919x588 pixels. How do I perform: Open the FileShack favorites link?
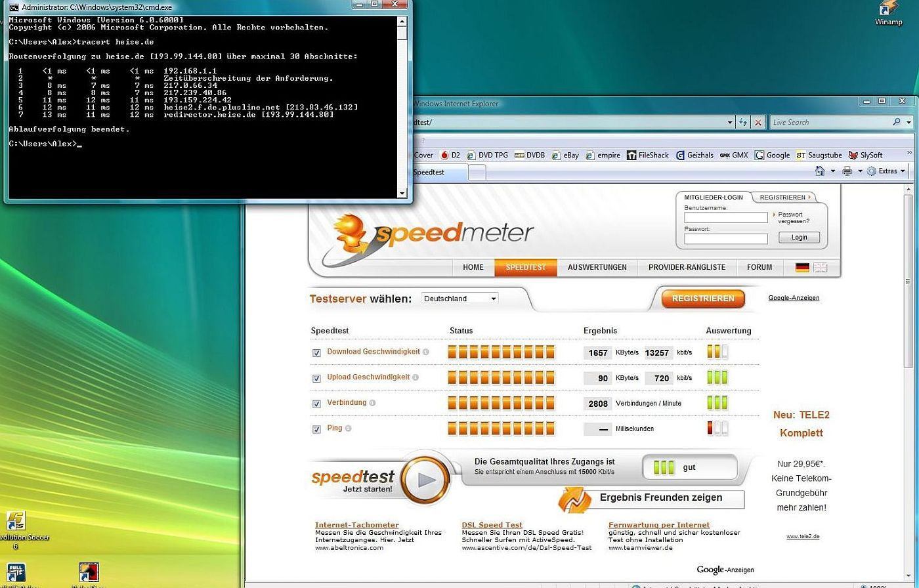coord(648,155)
